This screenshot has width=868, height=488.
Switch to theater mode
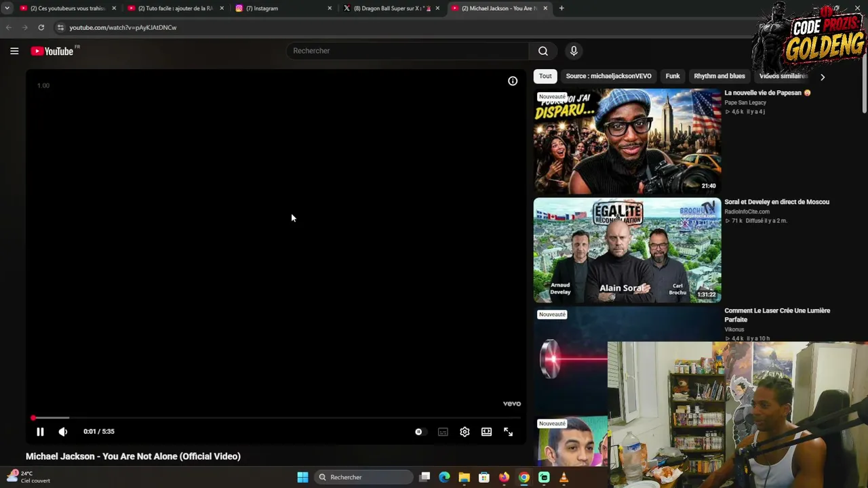pyautogui.click(x=486, y=432)
